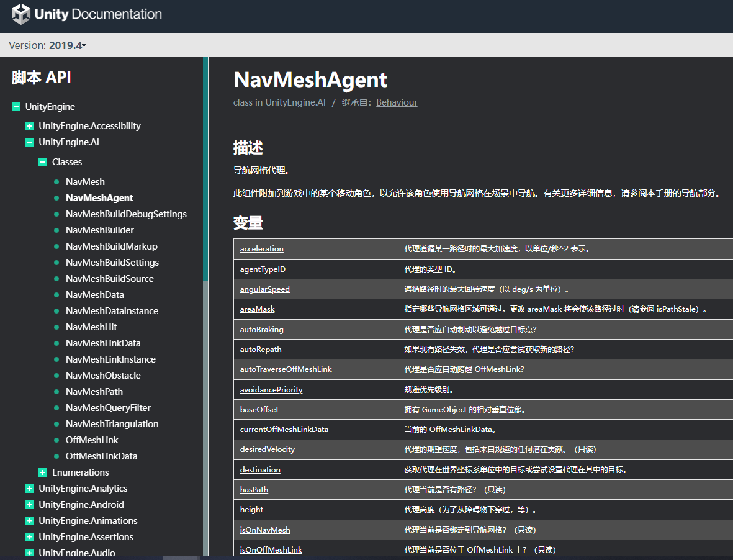This screenshot has width=733, height=560.
Task: Open NavMeshLinkInstance in sidebar
Action: point(110,359)
